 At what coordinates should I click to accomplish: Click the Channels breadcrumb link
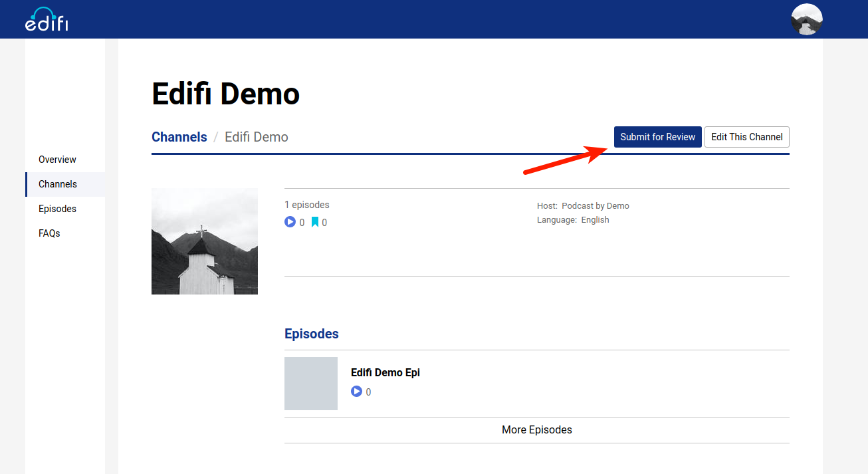[x=179, y=137]
